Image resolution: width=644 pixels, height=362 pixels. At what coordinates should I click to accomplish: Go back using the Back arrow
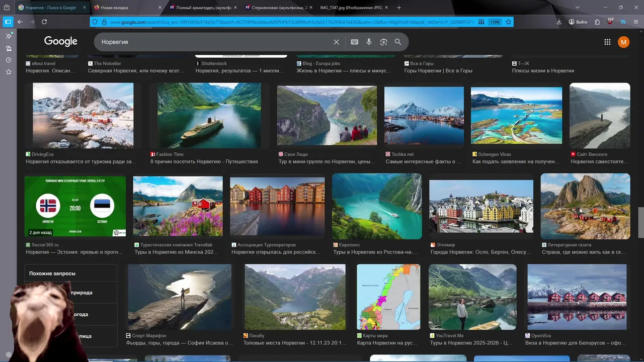pos(20,22)
